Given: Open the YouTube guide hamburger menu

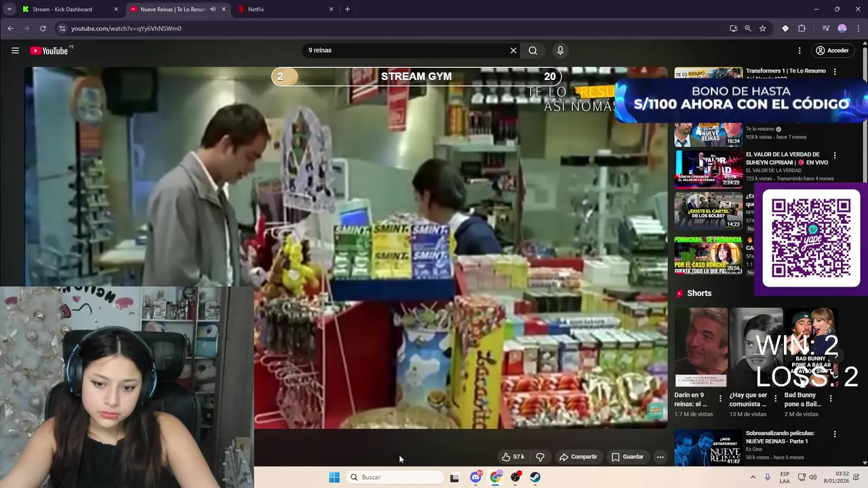Looking at the screenshot, I should (x=15, y=50).
